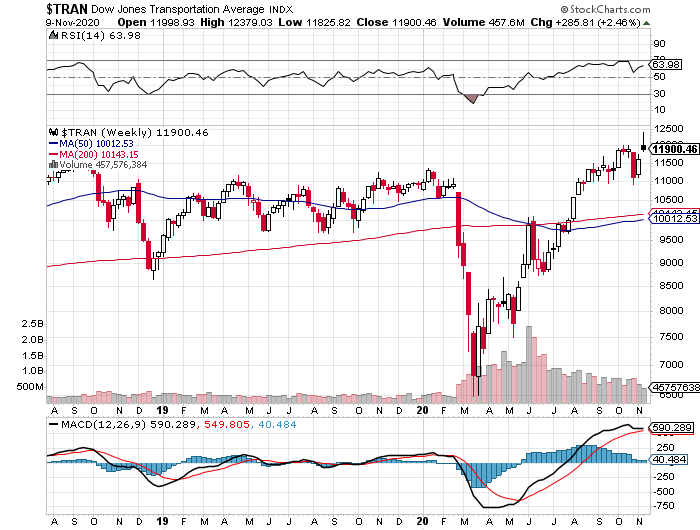Click the MACD value tag 590.289

(672, 428)
